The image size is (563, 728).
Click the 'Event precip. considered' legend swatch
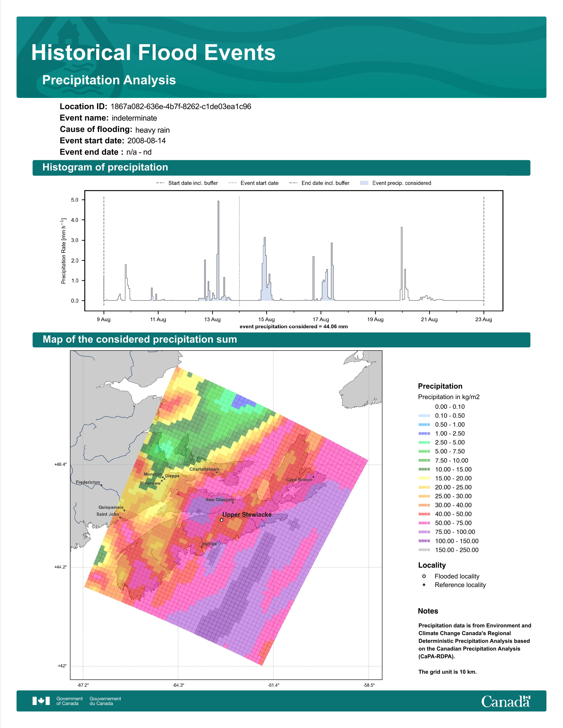[x=364, y=183]
